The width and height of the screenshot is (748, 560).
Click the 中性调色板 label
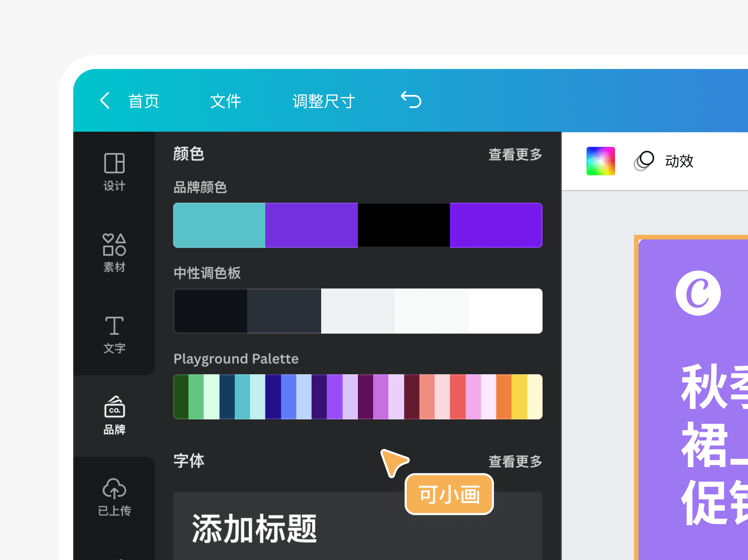point(207,273)
